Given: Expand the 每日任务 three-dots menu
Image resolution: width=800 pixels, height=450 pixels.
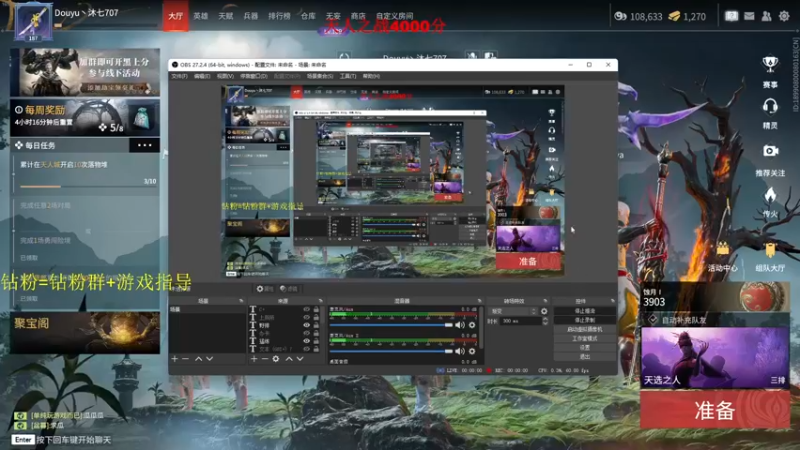Looking at the screenshot, I should pos(144,145).
